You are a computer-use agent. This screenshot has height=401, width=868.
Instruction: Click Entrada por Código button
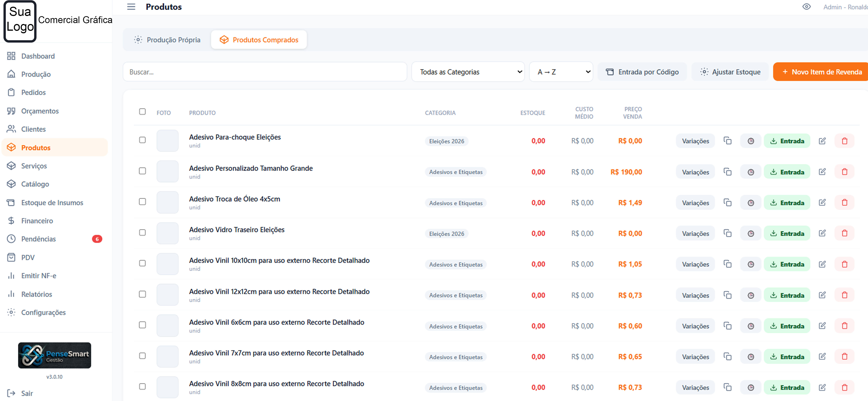pos(642,72)
